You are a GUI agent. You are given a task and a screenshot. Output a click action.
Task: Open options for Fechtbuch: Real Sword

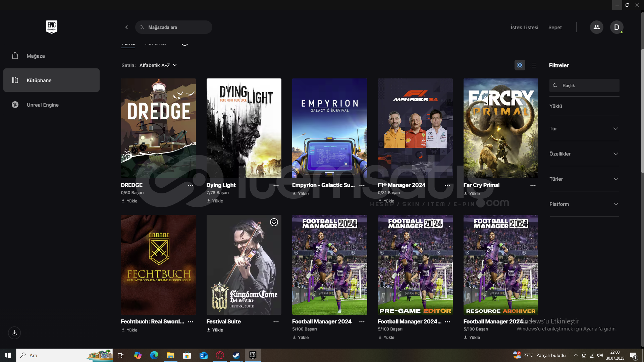pos(191,322)
